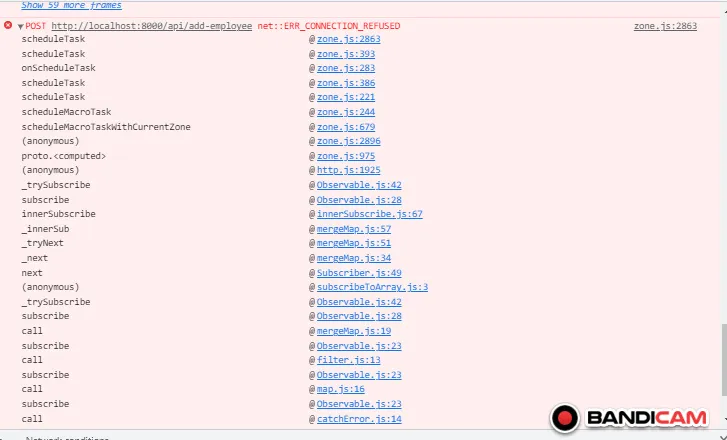Open zone.js:2863 source link on POST error line

[x=665, y=26]
